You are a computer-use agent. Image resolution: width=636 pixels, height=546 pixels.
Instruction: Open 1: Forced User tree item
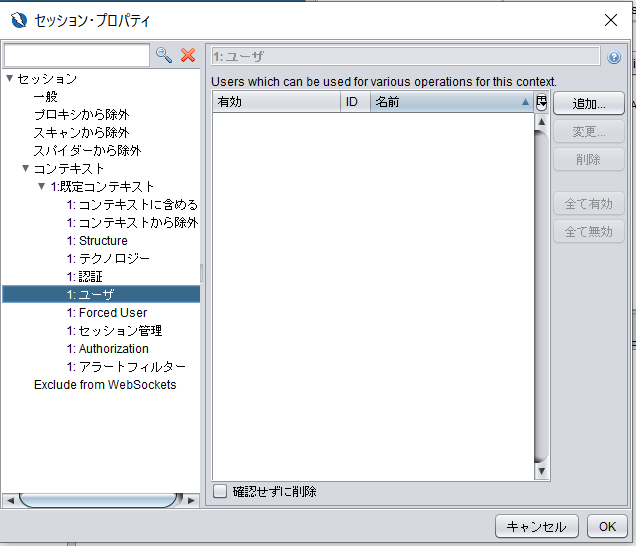[x=107, y=313]
